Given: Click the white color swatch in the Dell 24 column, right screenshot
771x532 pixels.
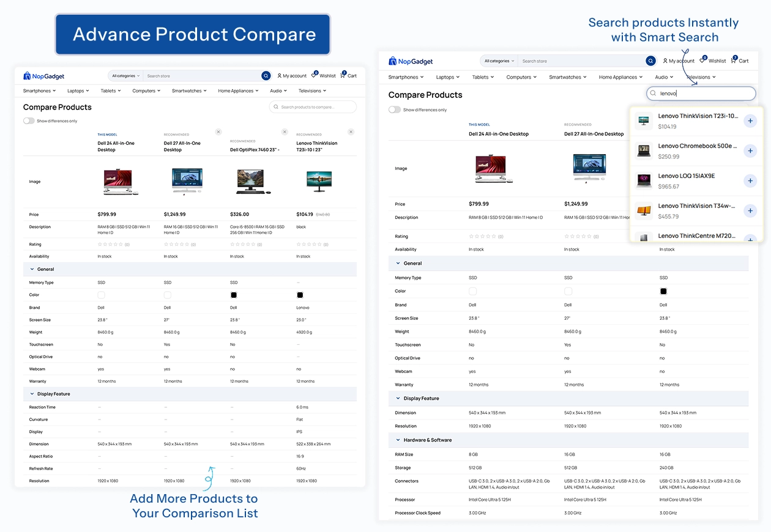Looking at the screenshot, I should tap(472, 291).
